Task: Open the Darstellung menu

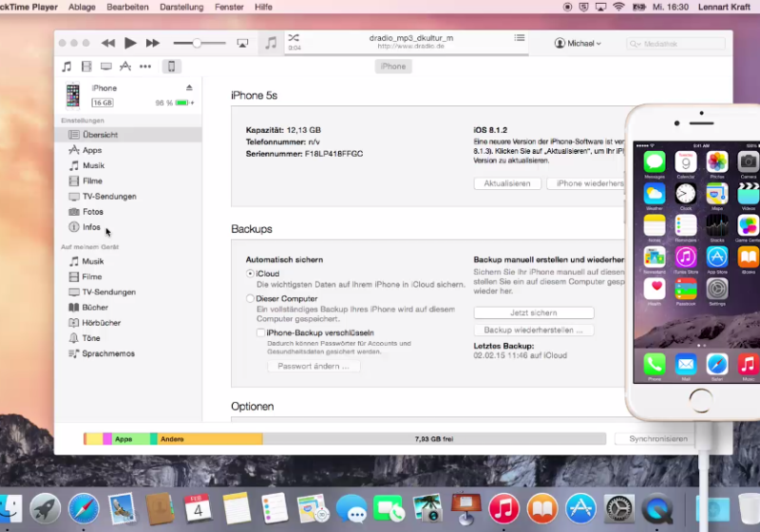Action: click(x=181, y=7)
